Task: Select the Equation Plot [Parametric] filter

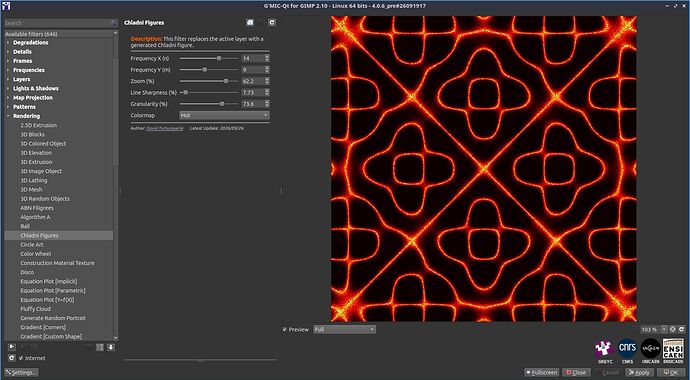Action: click(53, 291)
